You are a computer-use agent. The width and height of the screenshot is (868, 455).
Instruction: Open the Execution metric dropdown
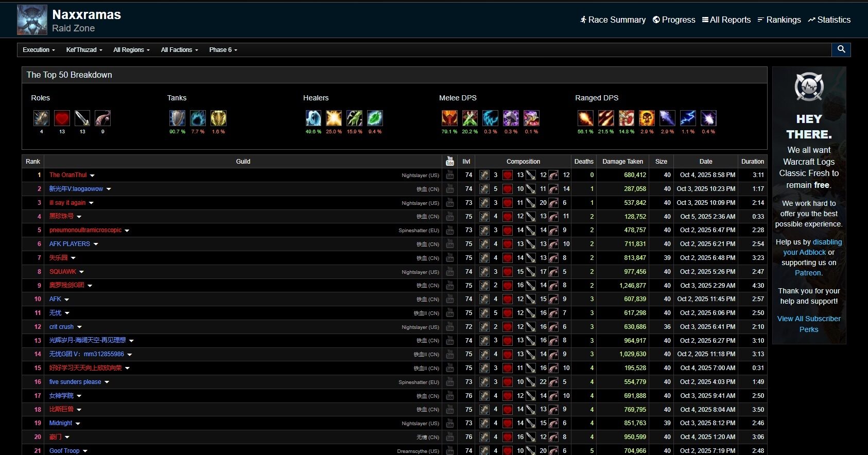(39, 50)
